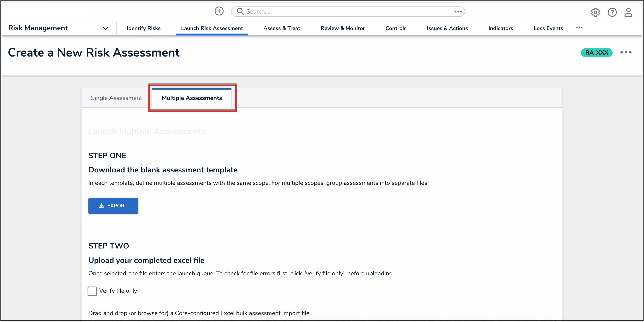Screen dimensions: 644x322
Task: Type in the Search field
Action: [348, 11]
